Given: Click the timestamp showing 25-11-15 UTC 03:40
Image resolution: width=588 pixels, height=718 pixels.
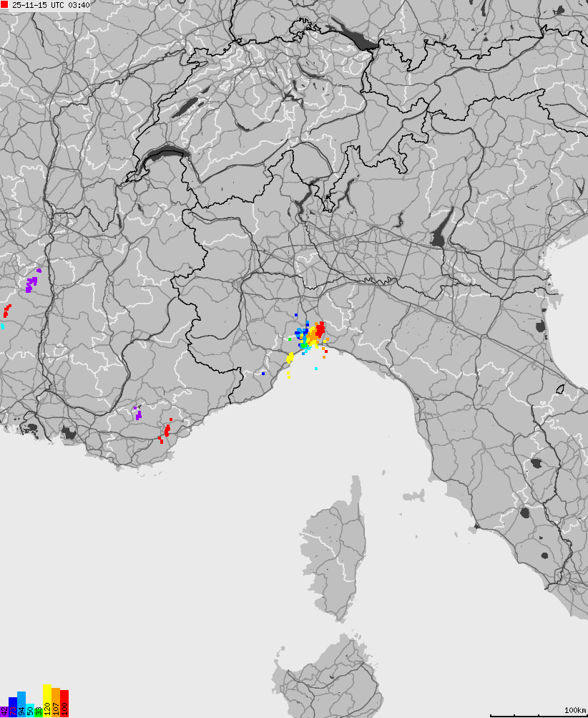Looking at the screenshot, I should pyautogui.click(x=50, y=6).
